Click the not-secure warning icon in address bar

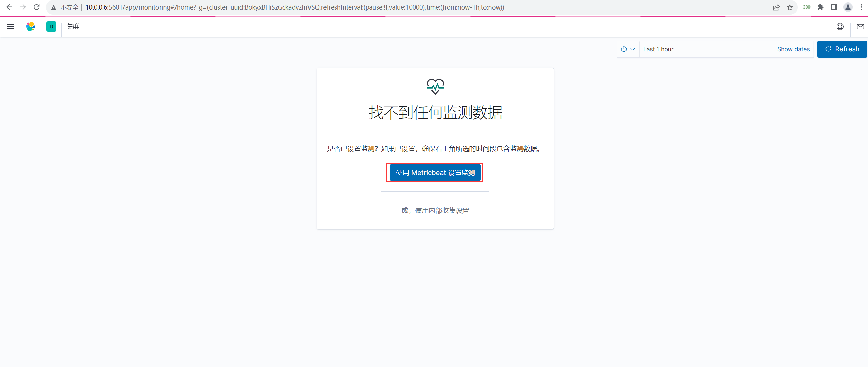54,7
